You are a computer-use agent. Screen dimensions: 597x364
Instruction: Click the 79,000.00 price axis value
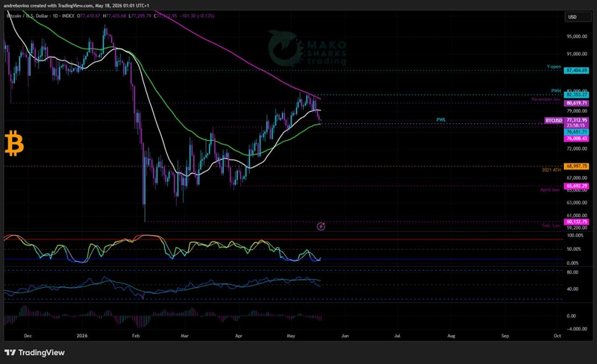[x=577, y=111]
